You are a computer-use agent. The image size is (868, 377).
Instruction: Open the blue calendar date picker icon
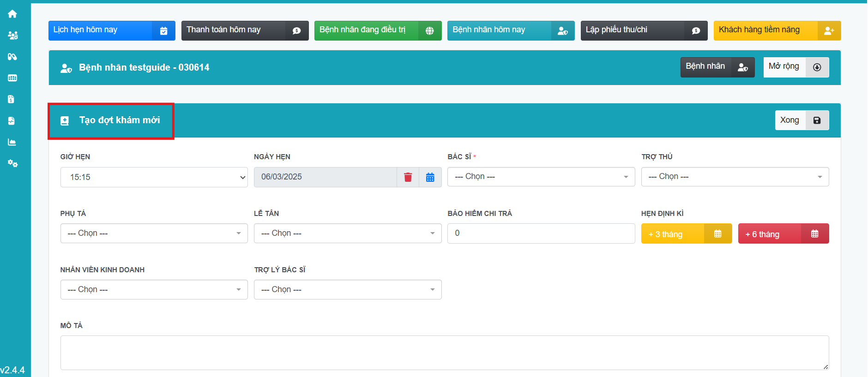tap(430, 177)
